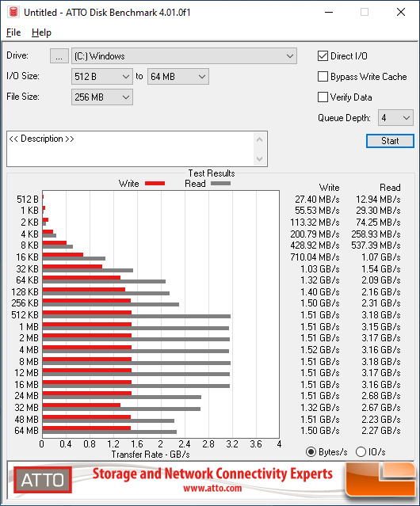Screen dimensions: 420x506
Task: Click the Read column header
Action: coord(390,188)
